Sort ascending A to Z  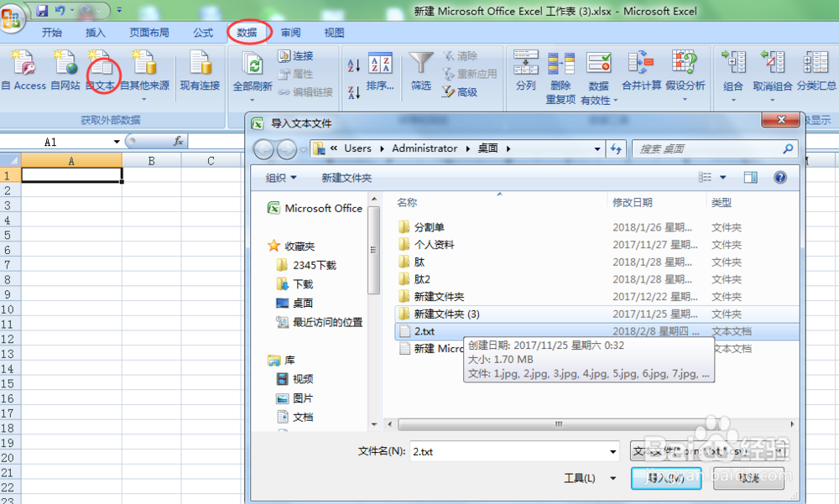click(x=354, y=65)
